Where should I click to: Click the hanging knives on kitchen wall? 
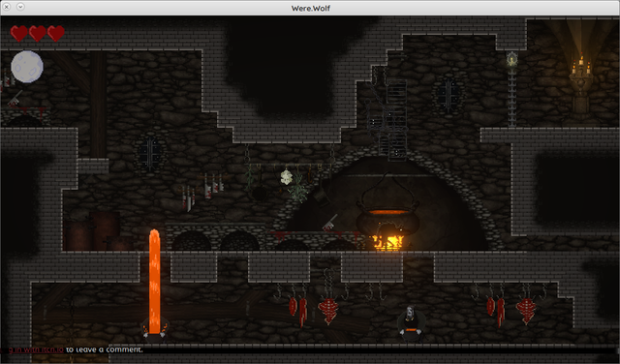click(x=201, y=193)
